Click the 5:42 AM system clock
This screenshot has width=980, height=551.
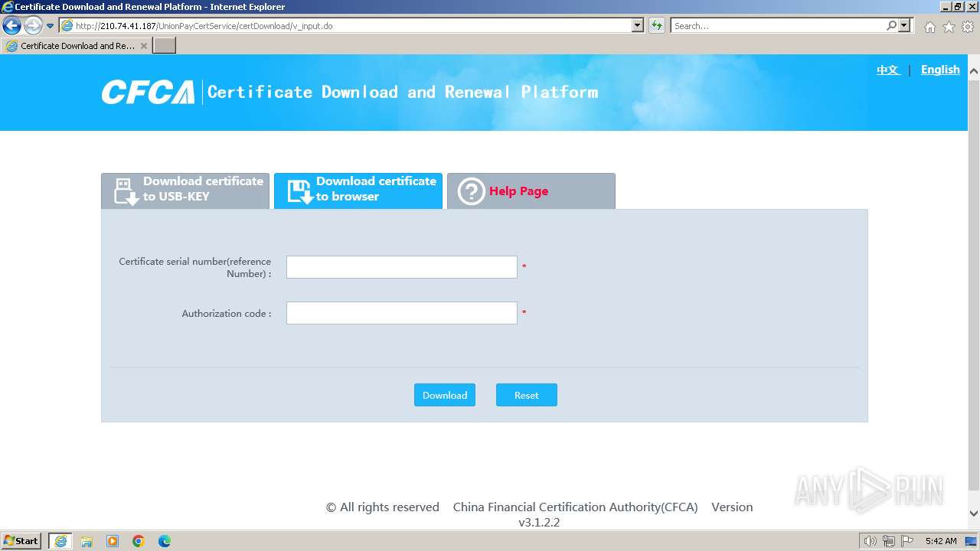(941, 541)
